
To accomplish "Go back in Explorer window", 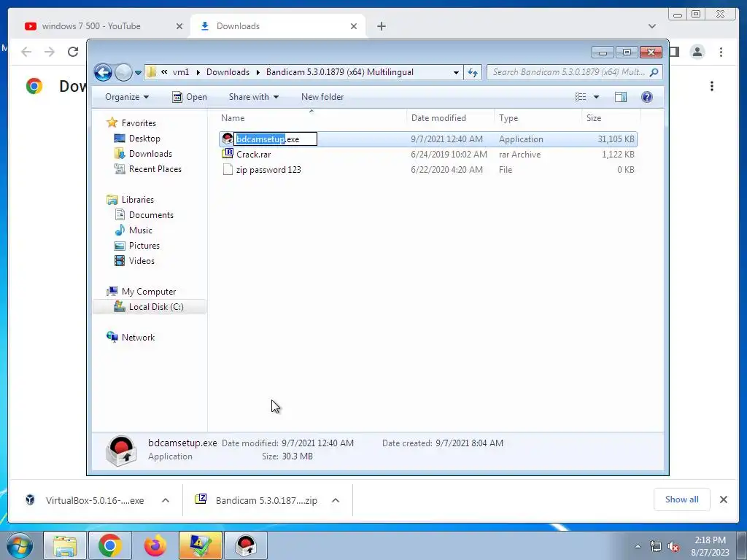I will click(103, 72).
